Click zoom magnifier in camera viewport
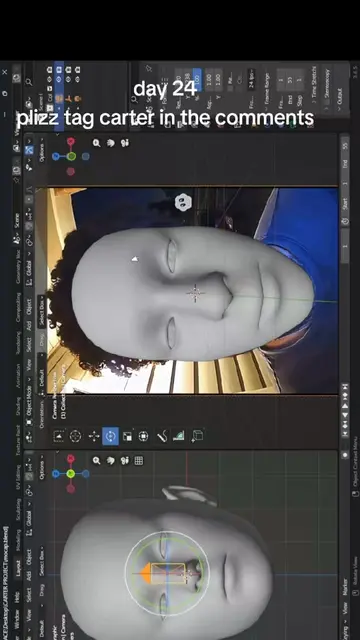Viewport: 360px width, 640px height. pyautogui.click(x=96, y=143)
